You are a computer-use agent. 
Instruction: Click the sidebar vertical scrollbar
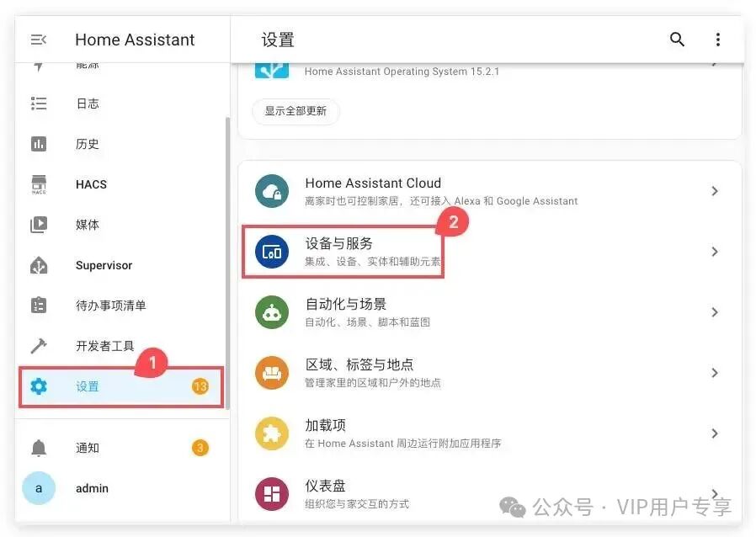coord(227,263)
